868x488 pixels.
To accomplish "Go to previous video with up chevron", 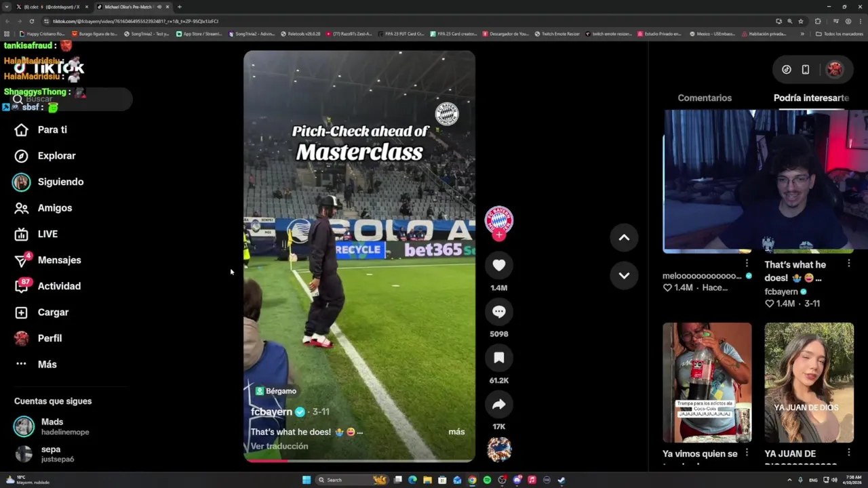I will tap(624, 238).
